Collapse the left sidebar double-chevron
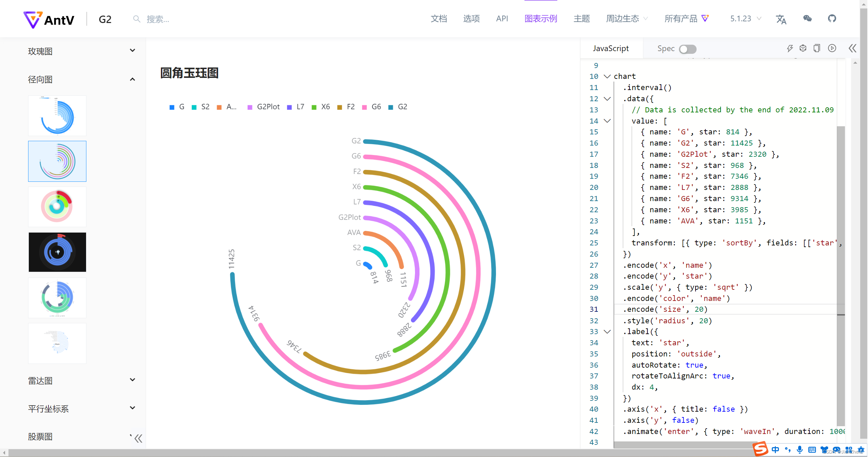This screenshot has height=457, width=868. pos(138,438)
